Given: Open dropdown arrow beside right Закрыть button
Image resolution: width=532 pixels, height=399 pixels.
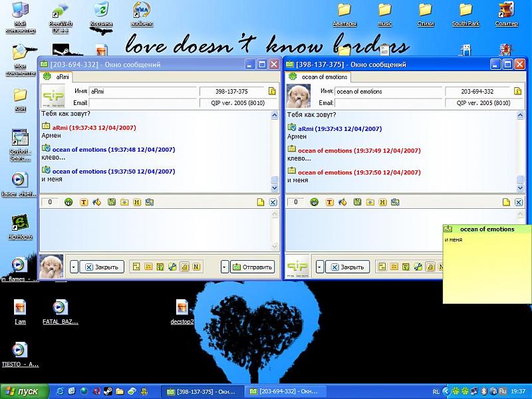Looking at the screenshot, I should 320,267.
